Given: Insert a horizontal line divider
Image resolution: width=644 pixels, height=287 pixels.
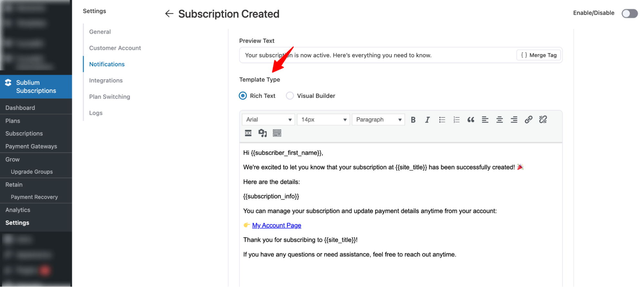Looking at the screenshot, I should pyautogui.click(x=248, y=133).
